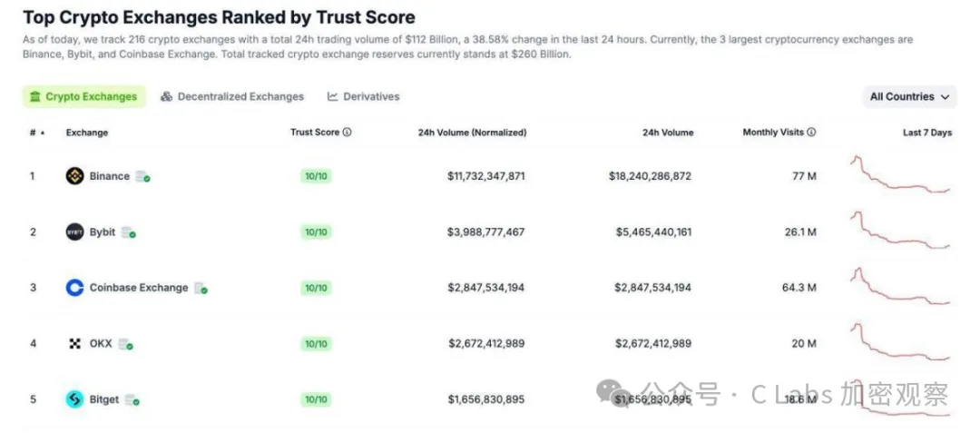Click Binance's 10/10 trust score badge
This screenshot has width=980, height=433.
316,176
